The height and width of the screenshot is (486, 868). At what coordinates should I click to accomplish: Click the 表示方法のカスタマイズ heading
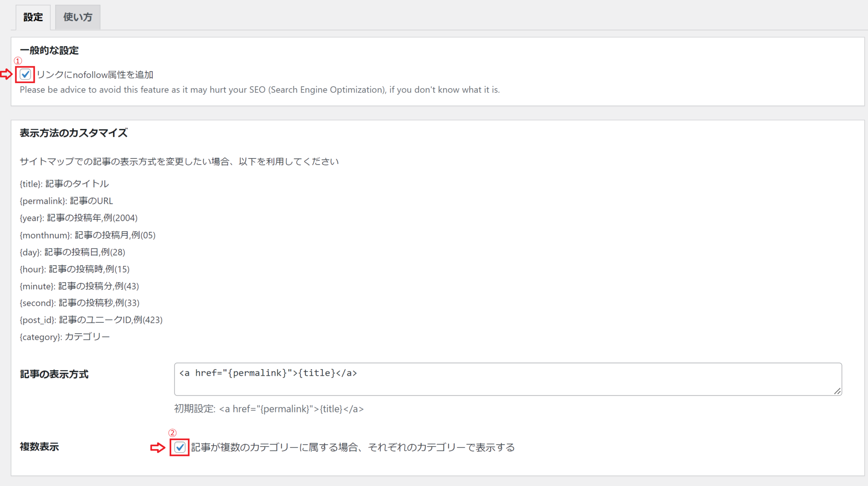pyautogui.click(x=73, y=133)
